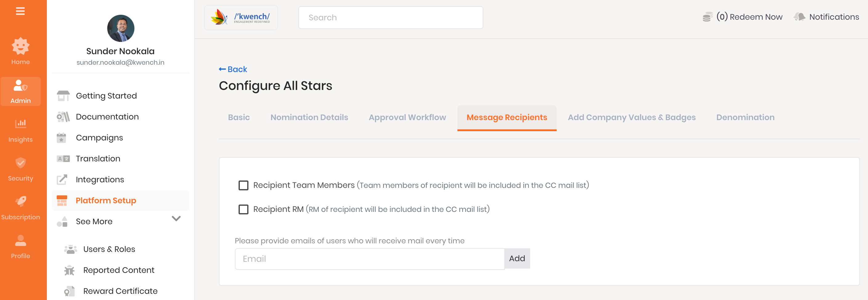Open the Denomination tab
Viewport: 868px width, 300px height.
[x=745, y=118]
